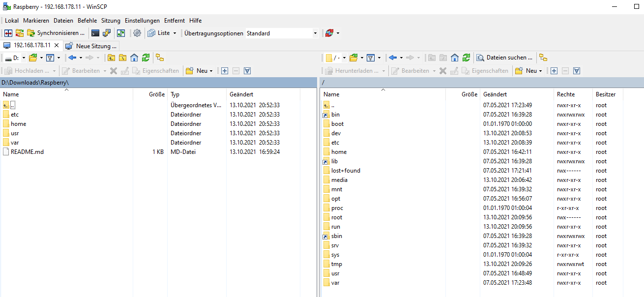
Task: Click the Compare Directories icon in main toolbar
Action: pyautogui.click(x=8, y=33)
